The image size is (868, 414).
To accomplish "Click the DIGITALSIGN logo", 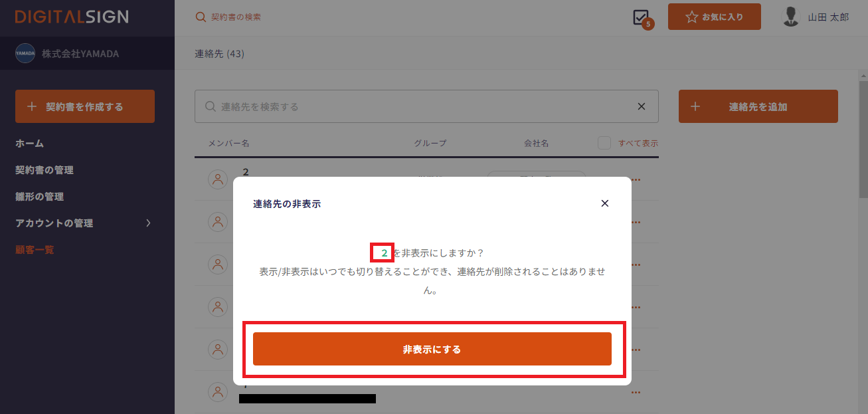I will pyautogui.click(x=72, y=17).
